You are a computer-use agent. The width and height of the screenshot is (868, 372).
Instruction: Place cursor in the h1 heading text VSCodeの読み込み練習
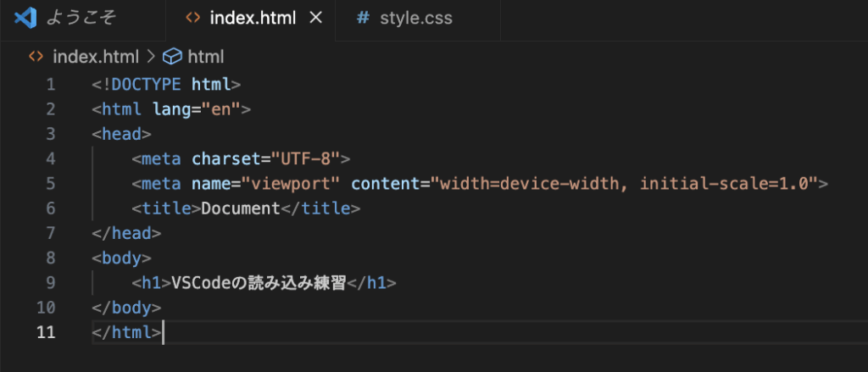[259, 283]
